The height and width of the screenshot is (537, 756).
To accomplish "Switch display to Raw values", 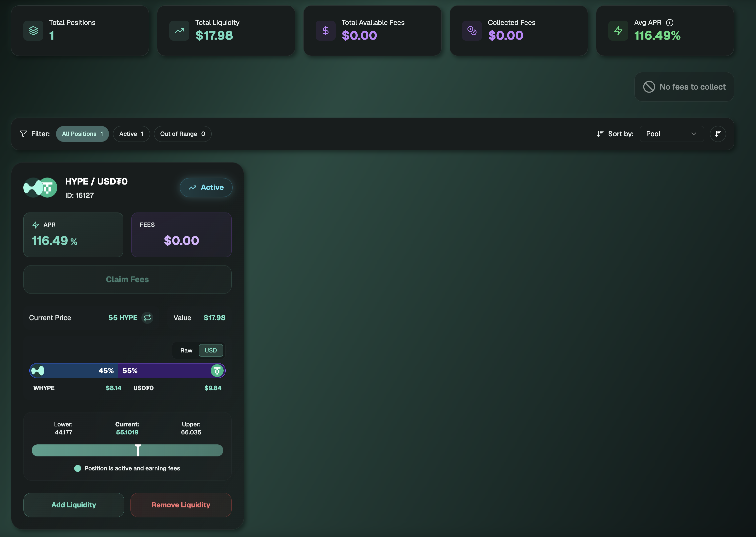I will tap(186, 350).
